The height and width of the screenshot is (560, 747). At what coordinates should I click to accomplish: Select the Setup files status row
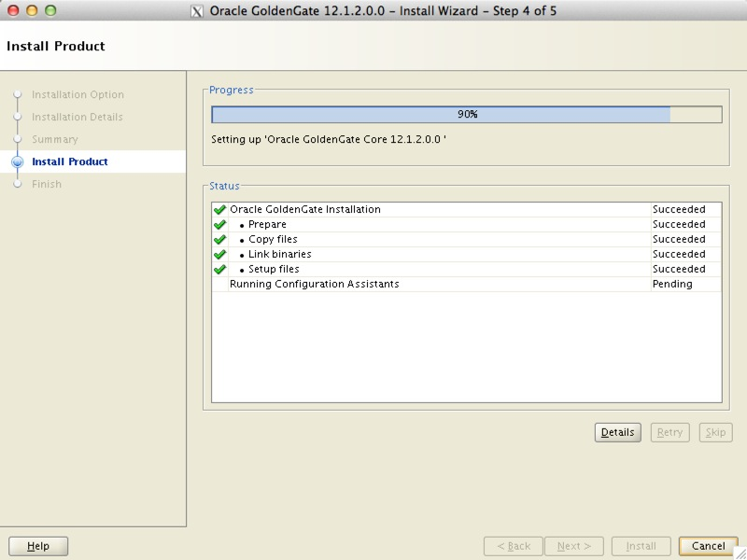coord(467,269)
